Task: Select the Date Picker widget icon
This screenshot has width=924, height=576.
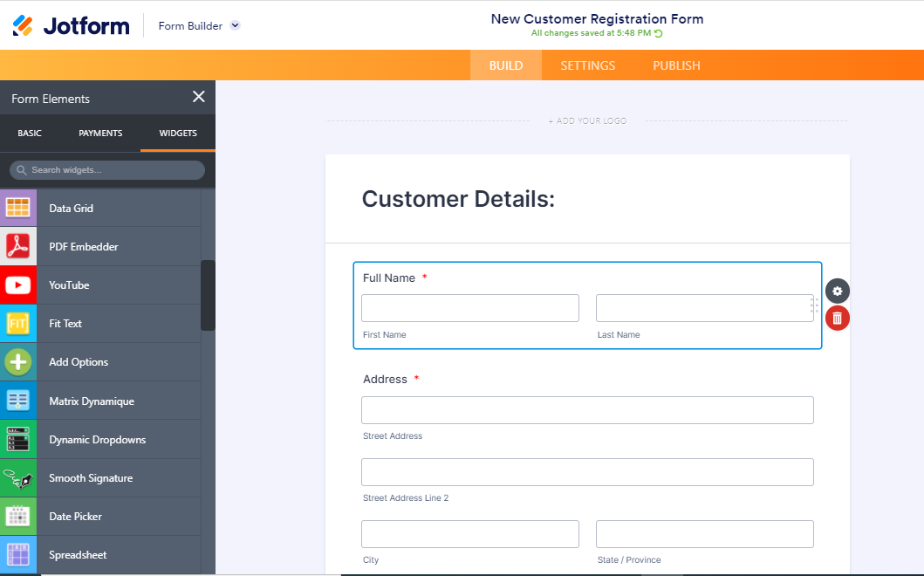Action: pos(18,517)
